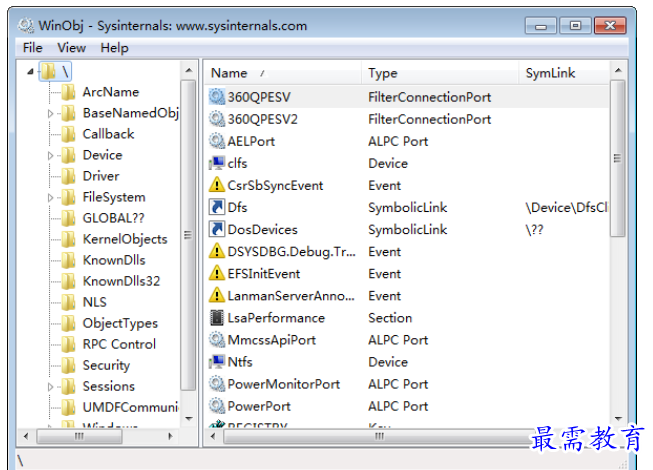Click the 360QPESV2 gear icon
The image size is (653, 470).
[217, 119]
